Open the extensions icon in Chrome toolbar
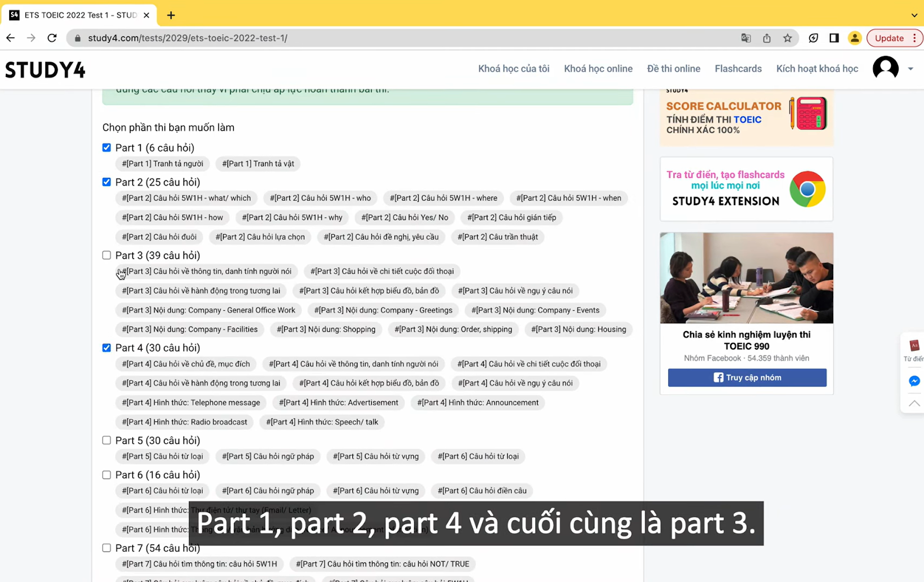 click(813, 38)
